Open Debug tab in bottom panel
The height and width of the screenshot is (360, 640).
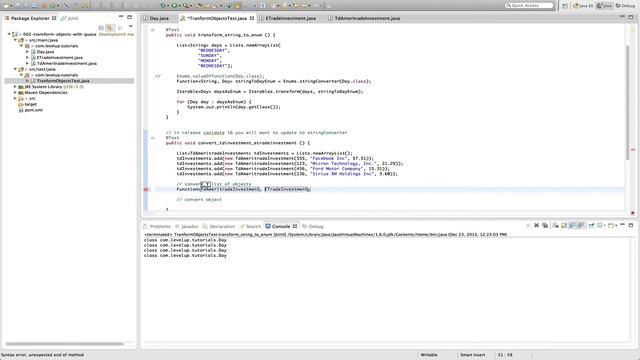[313, 226]
